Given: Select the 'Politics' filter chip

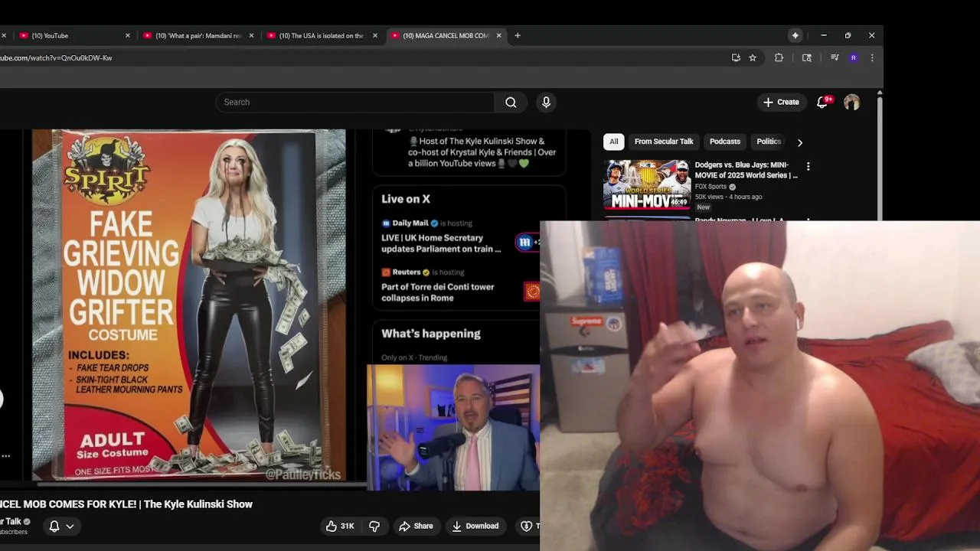Looking at the screenshot, I should point(769,142).
